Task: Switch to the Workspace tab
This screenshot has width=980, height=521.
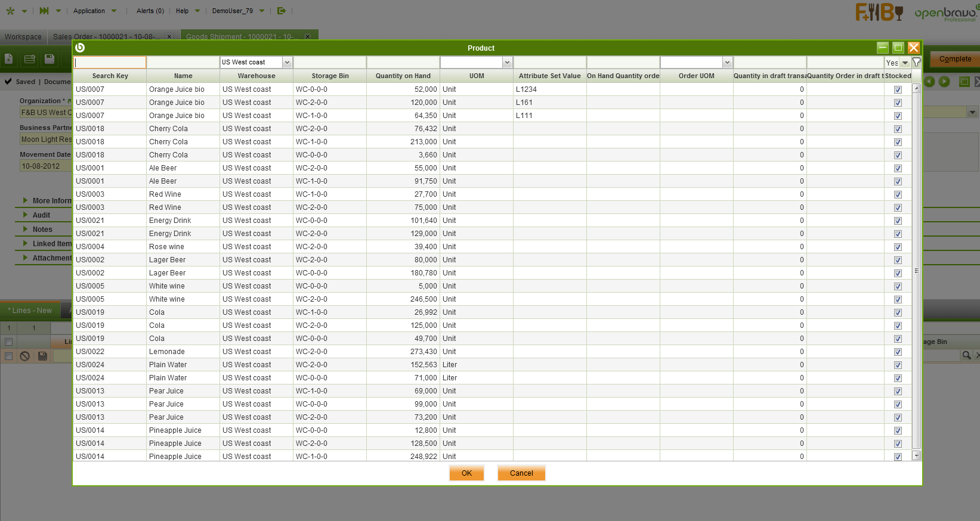Action: 23,37
